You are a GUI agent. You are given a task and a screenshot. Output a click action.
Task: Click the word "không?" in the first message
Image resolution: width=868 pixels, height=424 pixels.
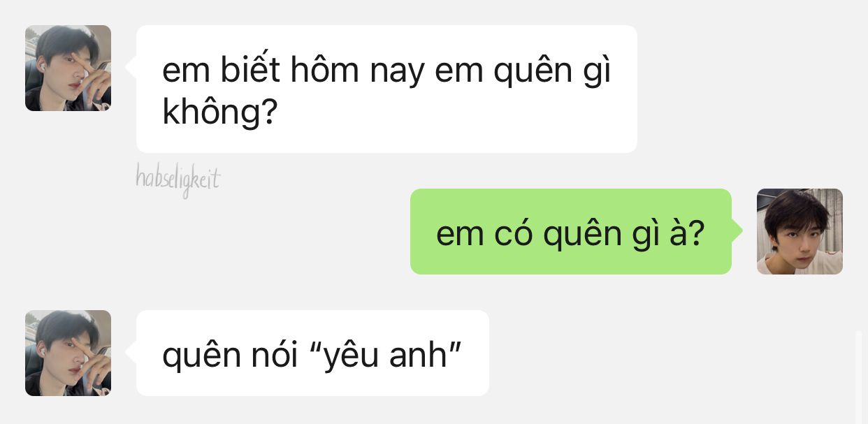tap(220, 112)
